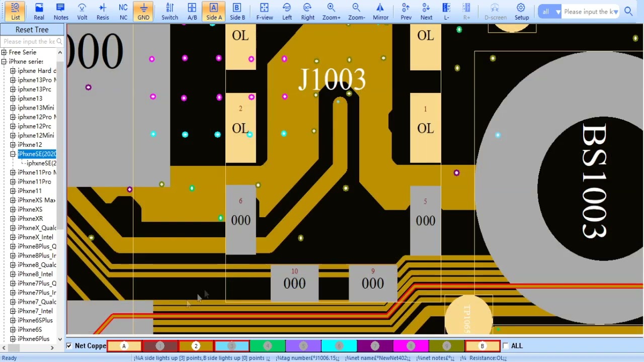This screenshot has width=644, height=362.
Task: Click the Switch tool
Action: coord(170,11)
